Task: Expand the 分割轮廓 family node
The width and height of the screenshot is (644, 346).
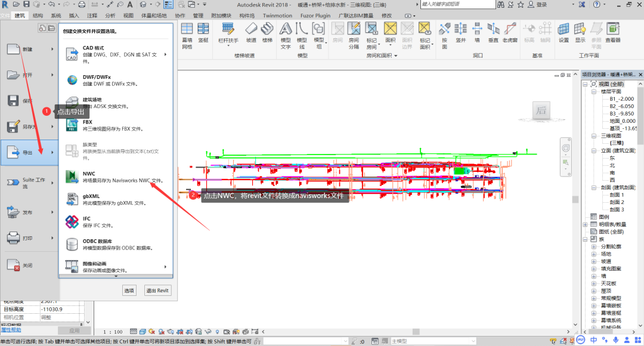Action: click(594, 246)
